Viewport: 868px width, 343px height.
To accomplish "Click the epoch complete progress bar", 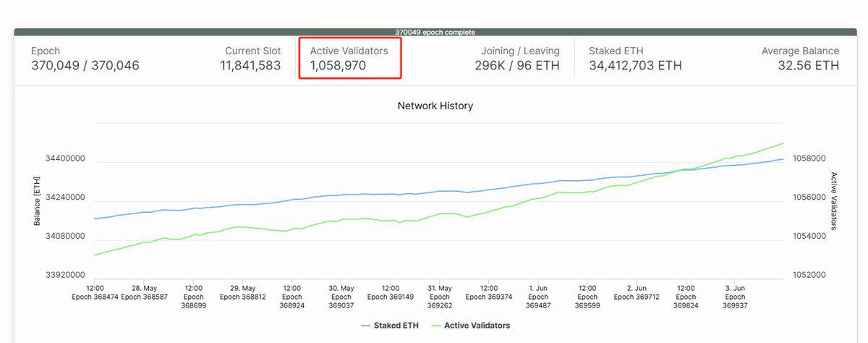I will [435, 32].
